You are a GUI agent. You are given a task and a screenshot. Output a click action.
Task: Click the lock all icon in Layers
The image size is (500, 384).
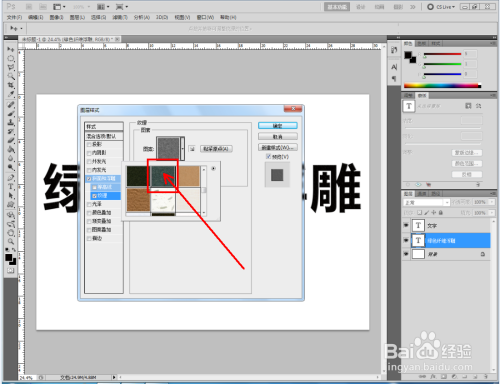pyautogui.click(x=441, y=212)
